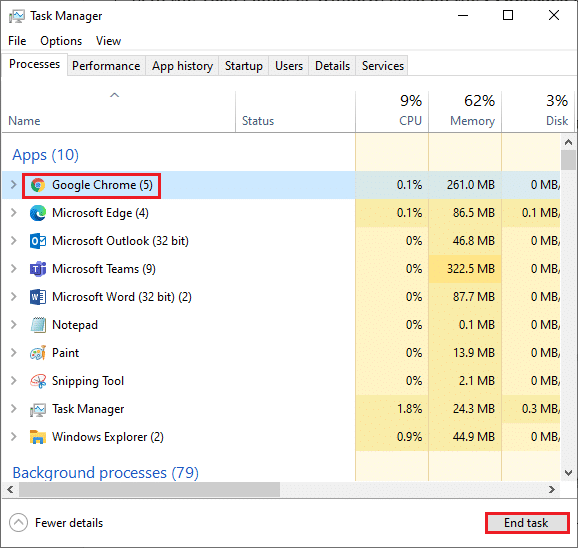Image resolution: width=578 pixels, height=548 pixels.
Task: Select the Snipping Tool row text
Action: [x=88, y=381]
